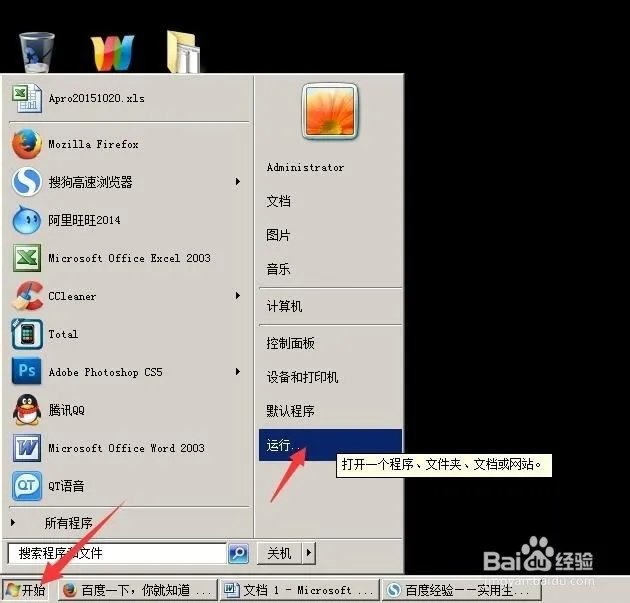Viewport: 630px width, 603px height.
Task: Open 控制面板
Action: click(x=290, y=343)
